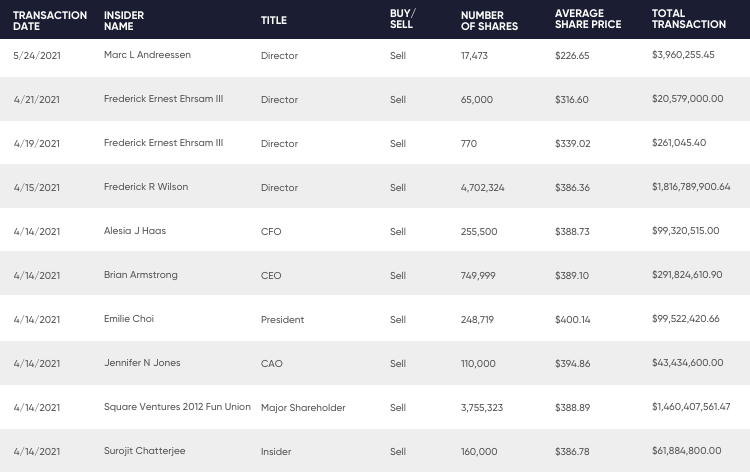The height and width of the screenshot is (472, 750).
Task: Select Jennifer N Jones name
Action: click(x=142, y=362)
